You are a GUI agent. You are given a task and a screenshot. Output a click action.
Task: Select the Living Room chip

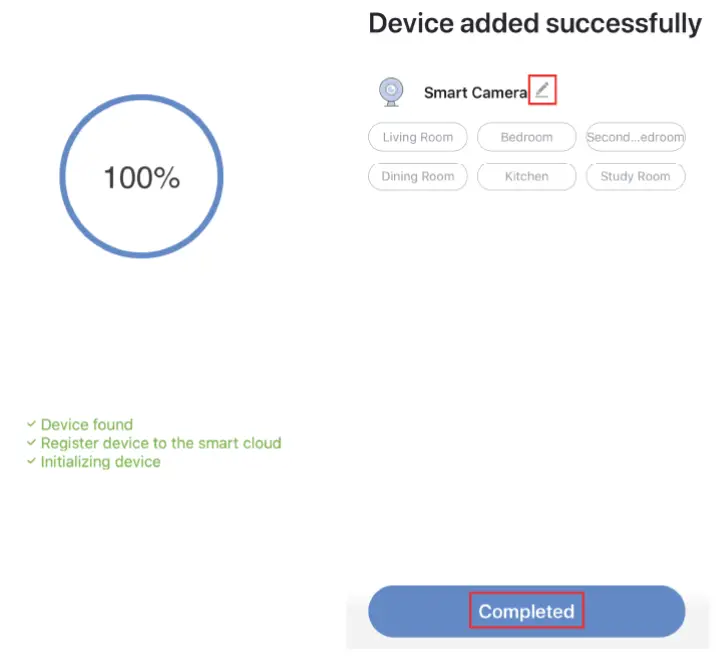click(x=417, y=137)
